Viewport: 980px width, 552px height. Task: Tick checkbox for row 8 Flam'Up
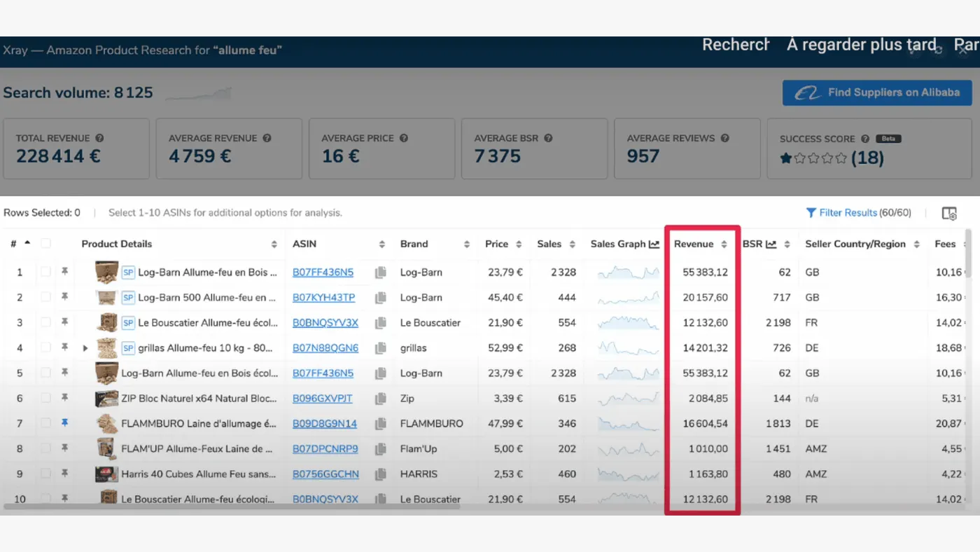point(45,448)
